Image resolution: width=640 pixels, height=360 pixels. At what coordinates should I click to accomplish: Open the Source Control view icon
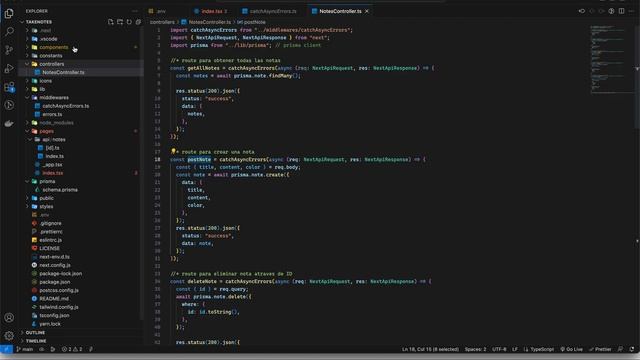tap(9, 50)
